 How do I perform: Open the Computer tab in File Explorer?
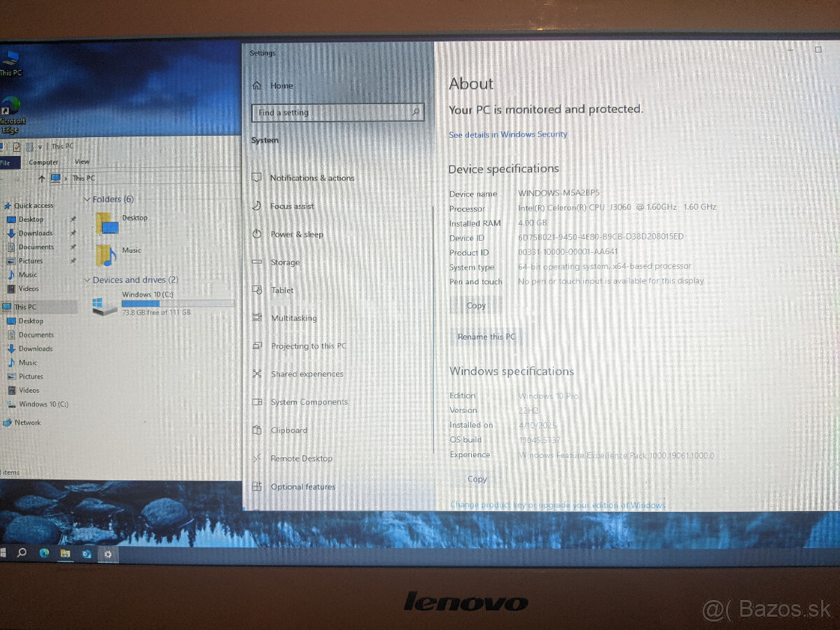43,161
